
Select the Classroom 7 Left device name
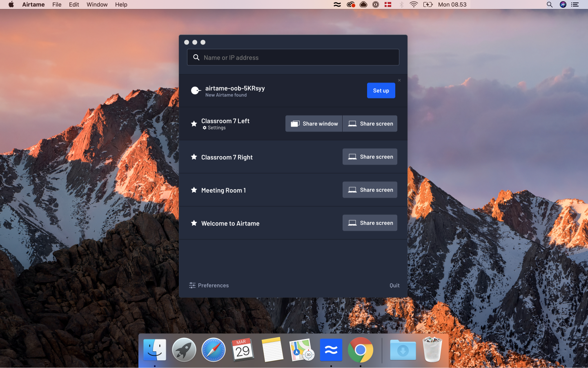click(x=225, y=121)
